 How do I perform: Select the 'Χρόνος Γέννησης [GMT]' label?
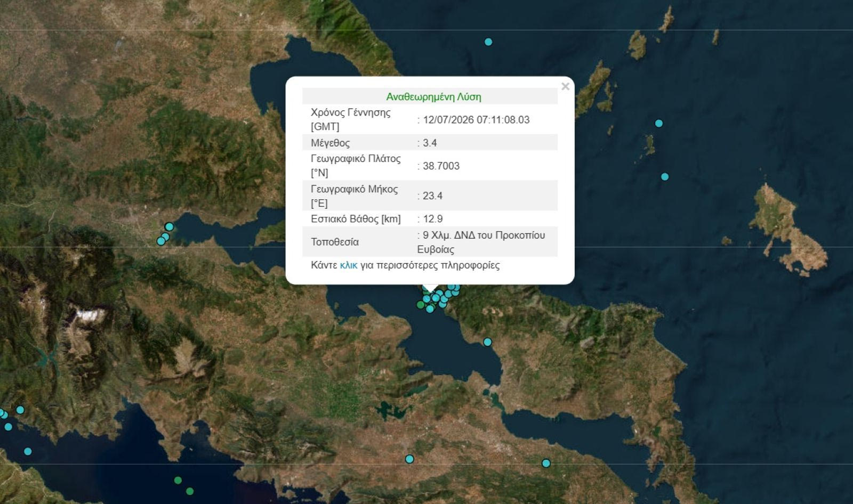[350, 119]
